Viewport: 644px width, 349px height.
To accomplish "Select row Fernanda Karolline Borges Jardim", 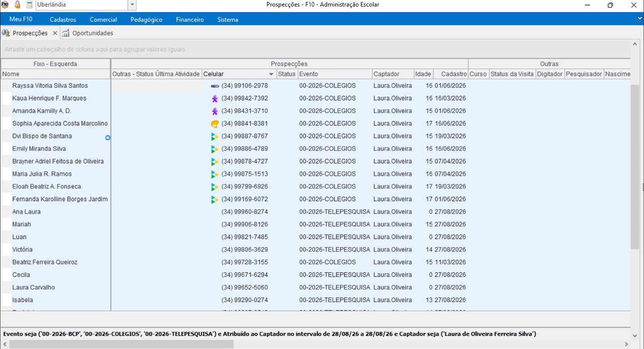I will (x=60, y=199).
